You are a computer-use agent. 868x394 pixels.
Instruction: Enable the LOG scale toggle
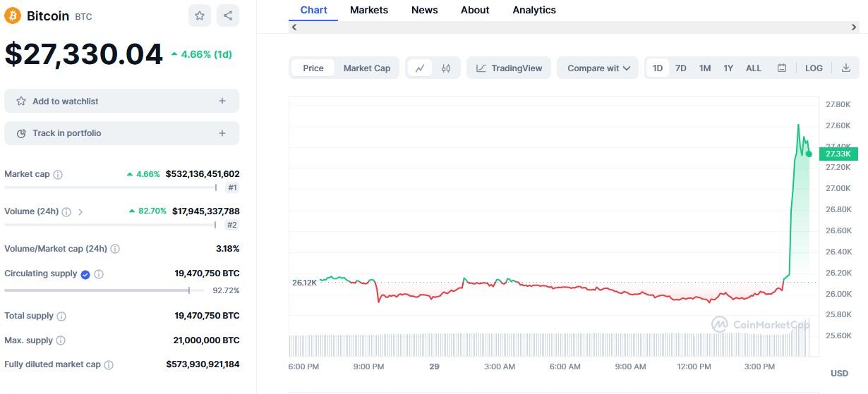(814, 68)
